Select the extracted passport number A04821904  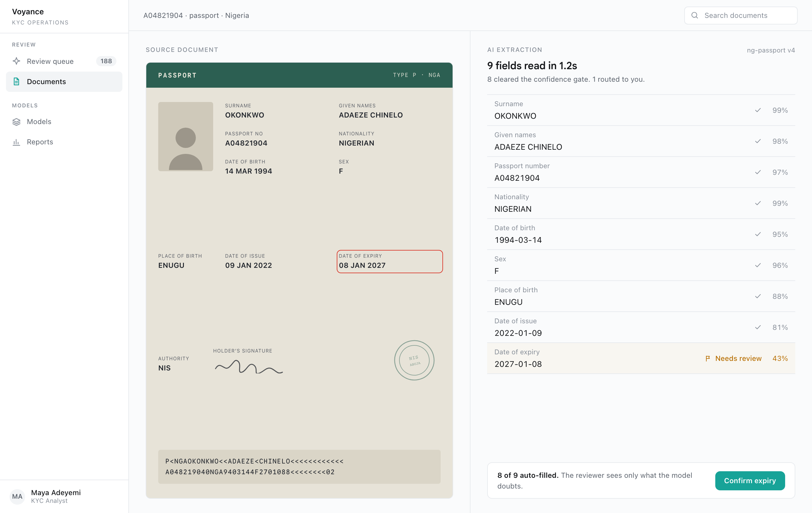[517, 178]
